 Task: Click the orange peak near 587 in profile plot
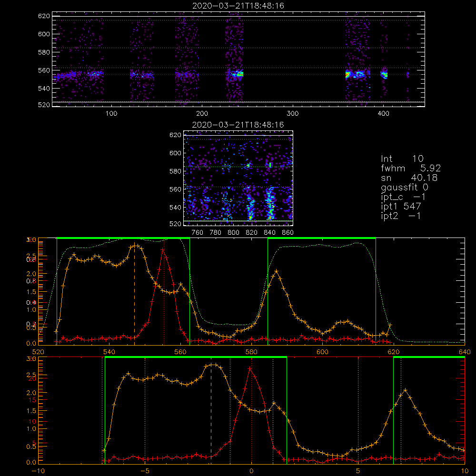(276, 270)
